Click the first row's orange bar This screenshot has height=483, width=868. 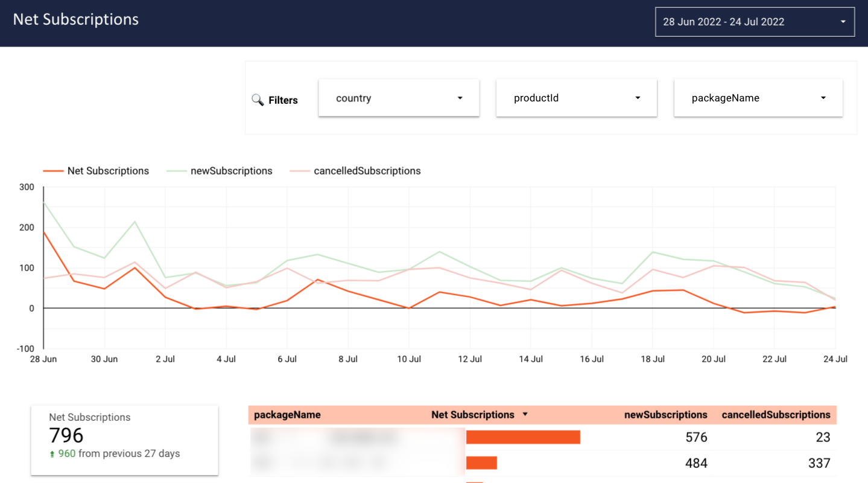tap(523, 437)
